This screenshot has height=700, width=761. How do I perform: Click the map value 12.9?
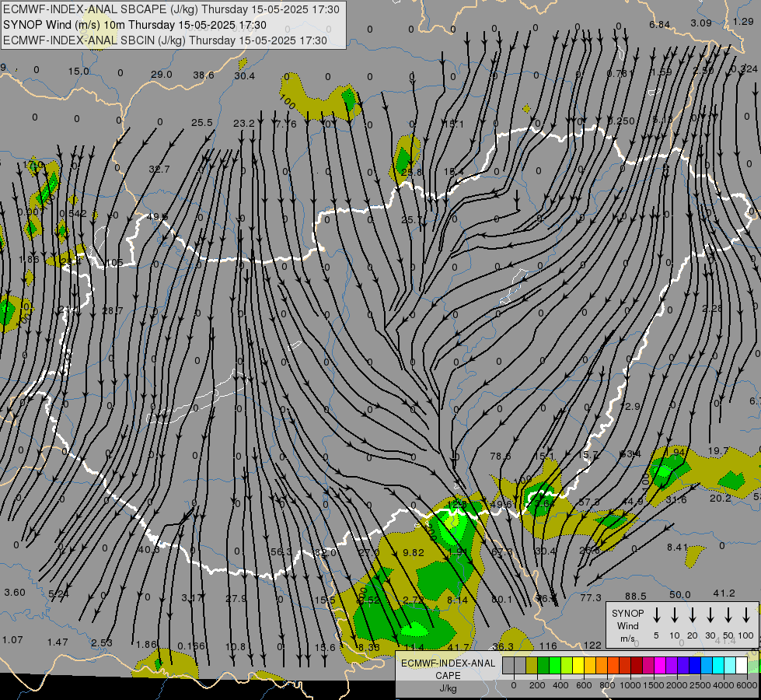point(630,406)
